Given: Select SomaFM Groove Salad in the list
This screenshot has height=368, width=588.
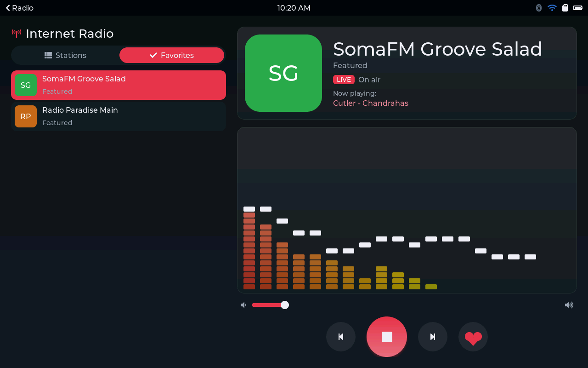Looking at the screenshot, I should tap(119, 85).
